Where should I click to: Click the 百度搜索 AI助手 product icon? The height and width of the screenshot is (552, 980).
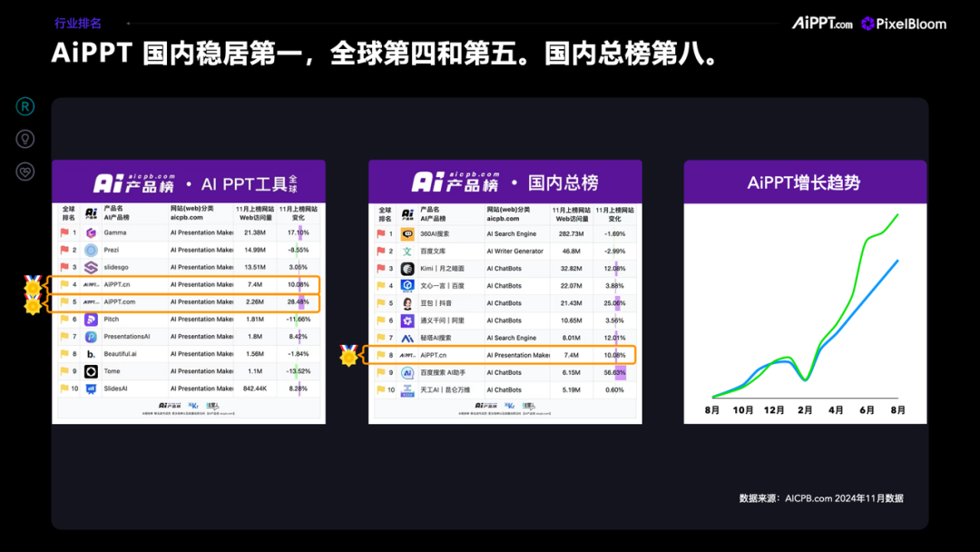tap(407, 372)
